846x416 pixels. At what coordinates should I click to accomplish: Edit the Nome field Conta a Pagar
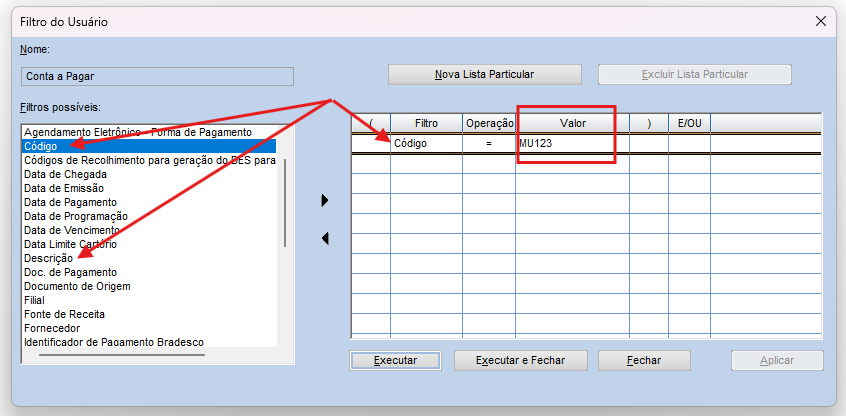click(x=157, y=76)
